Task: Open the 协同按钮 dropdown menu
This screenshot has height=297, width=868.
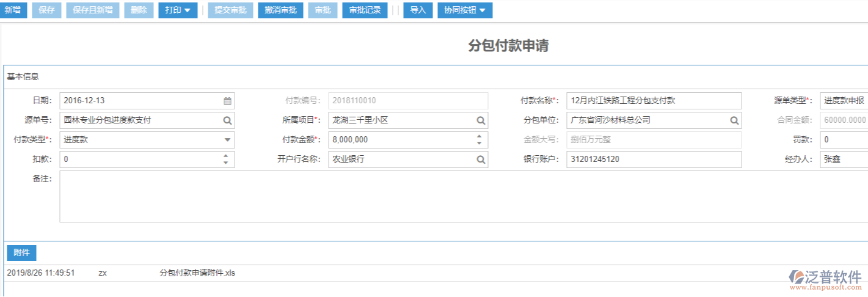Action: tap(464, 10)
